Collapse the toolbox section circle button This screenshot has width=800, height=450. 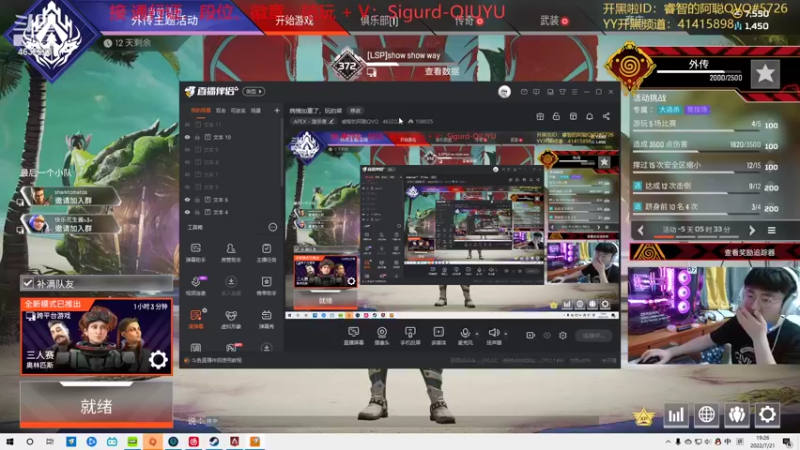click(273, 227)
